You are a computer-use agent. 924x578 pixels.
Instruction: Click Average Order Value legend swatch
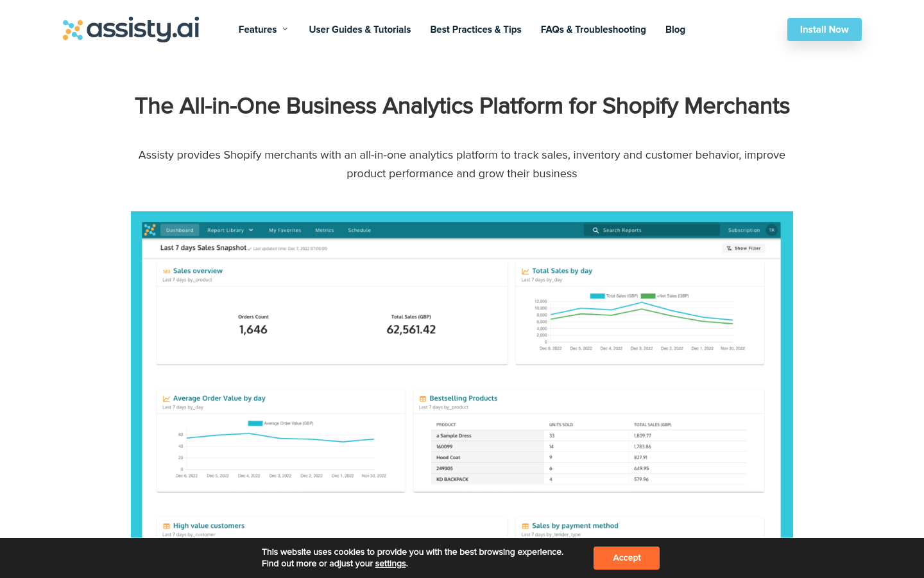pos(255,423)
